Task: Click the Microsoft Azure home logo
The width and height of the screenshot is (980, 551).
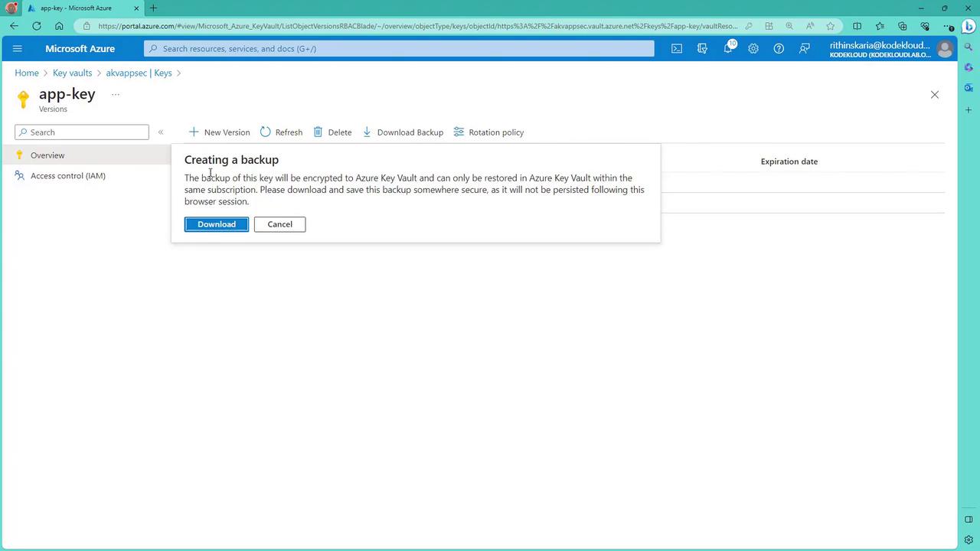Action: click(x=80, y=49)
